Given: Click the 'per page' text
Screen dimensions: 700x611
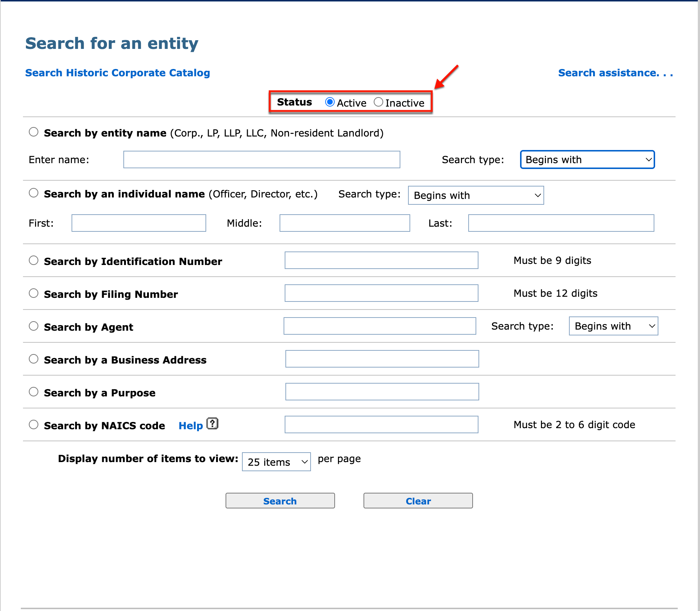Looking at the screenshot, I should [339, 459].
